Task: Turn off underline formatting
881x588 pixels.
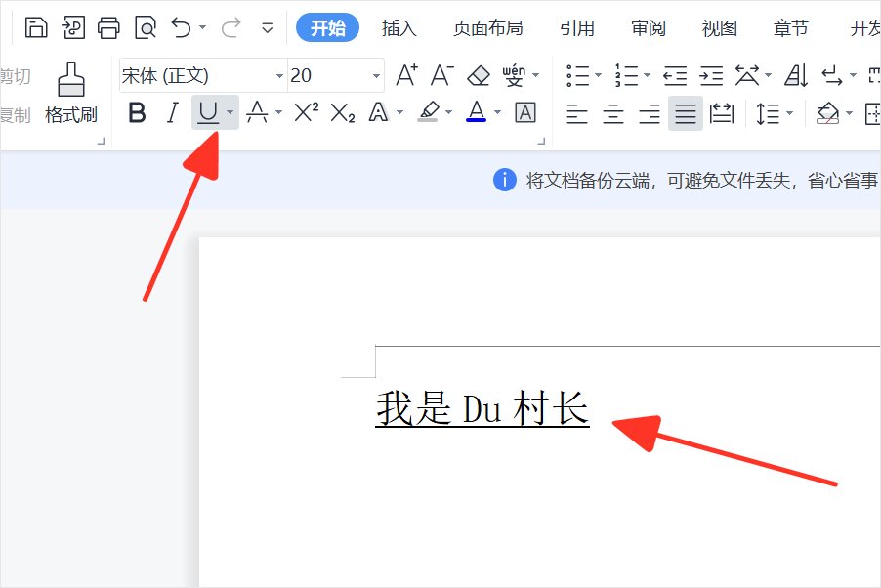Action: (x=206, y=112)
